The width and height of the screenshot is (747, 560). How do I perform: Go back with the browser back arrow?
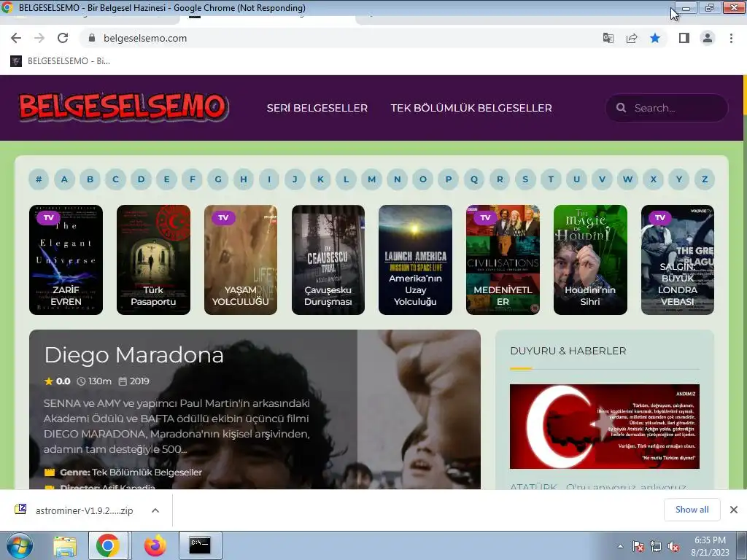pyautogui.click(x=16, y=38)
